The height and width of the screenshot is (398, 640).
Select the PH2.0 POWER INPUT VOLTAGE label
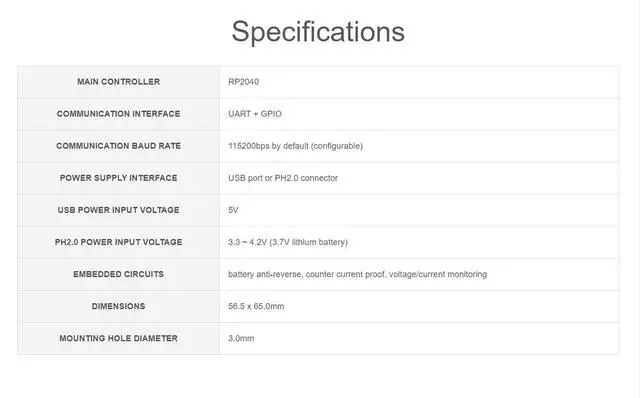point(118,242)
